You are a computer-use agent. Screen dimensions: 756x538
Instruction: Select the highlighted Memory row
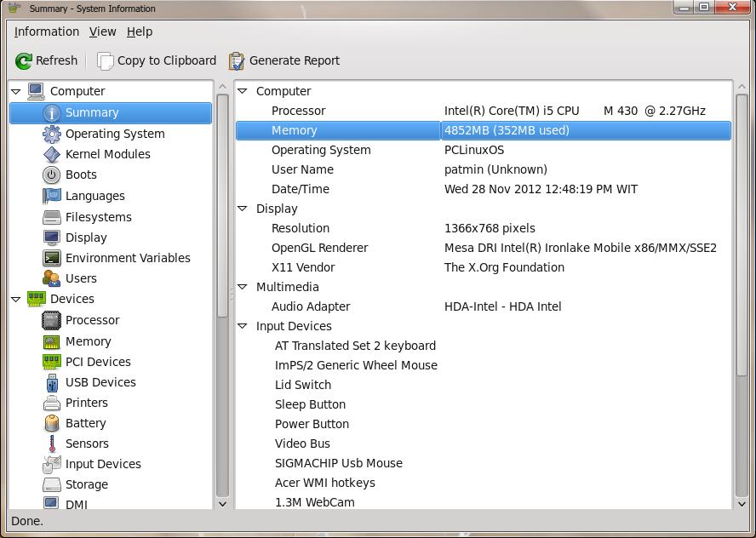[483, 130]
